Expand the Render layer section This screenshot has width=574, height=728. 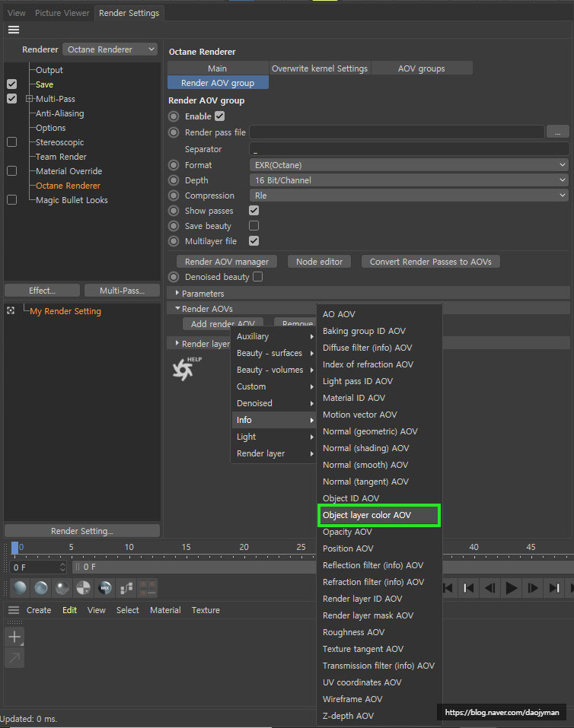pos(177,343)
